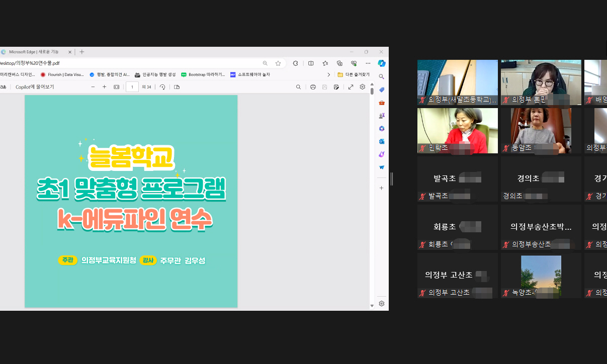Close the Microsoft Edge 새로운 기능 tab
Screen dimensions: 607x364
tap(70, 52)
